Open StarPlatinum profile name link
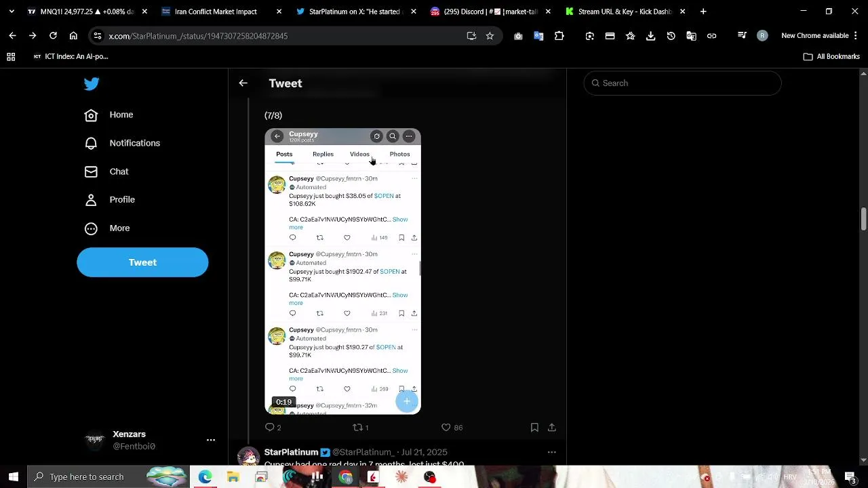868x488 pixels. click(291, 452)
